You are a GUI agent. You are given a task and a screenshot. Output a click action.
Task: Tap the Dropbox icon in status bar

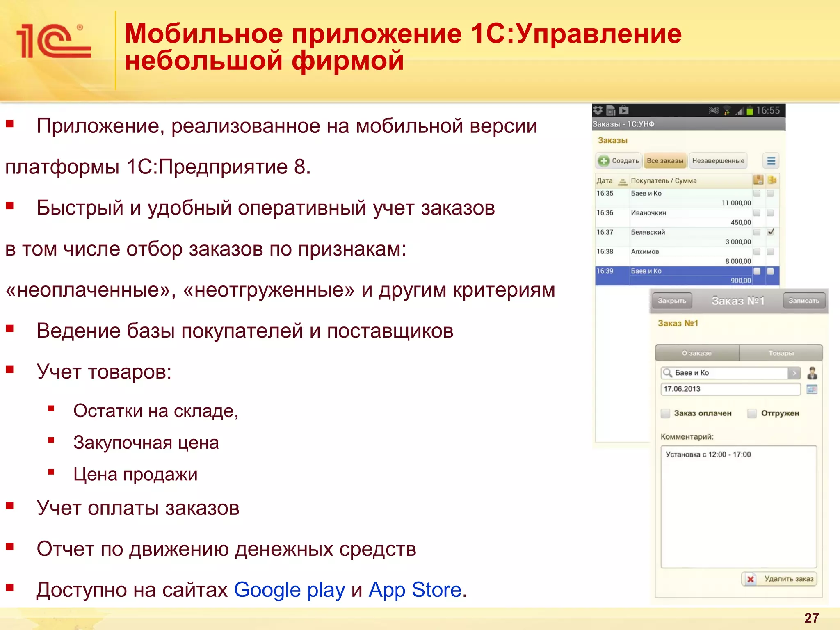(598, 110)
